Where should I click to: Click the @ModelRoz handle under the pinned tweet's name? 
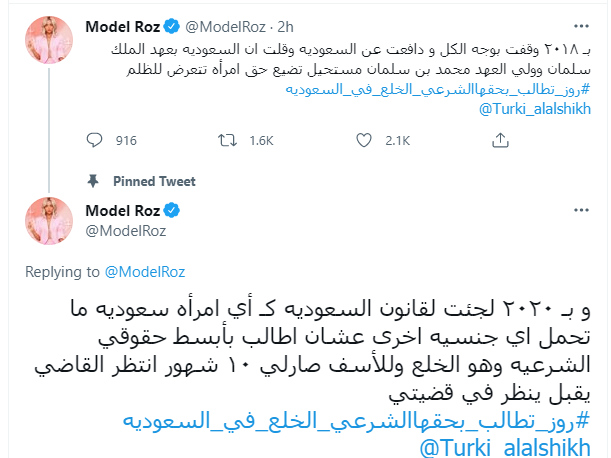click(x=126, y=231)
